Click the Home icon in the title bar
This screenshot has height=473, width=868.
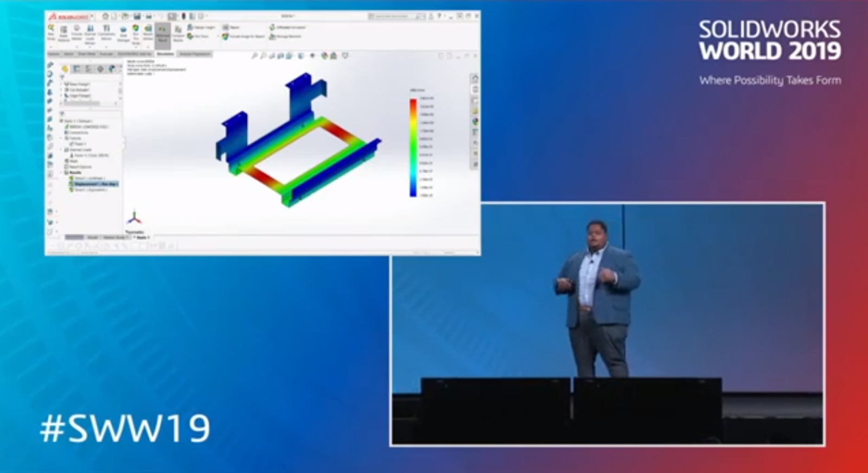[x=105, y=16]
